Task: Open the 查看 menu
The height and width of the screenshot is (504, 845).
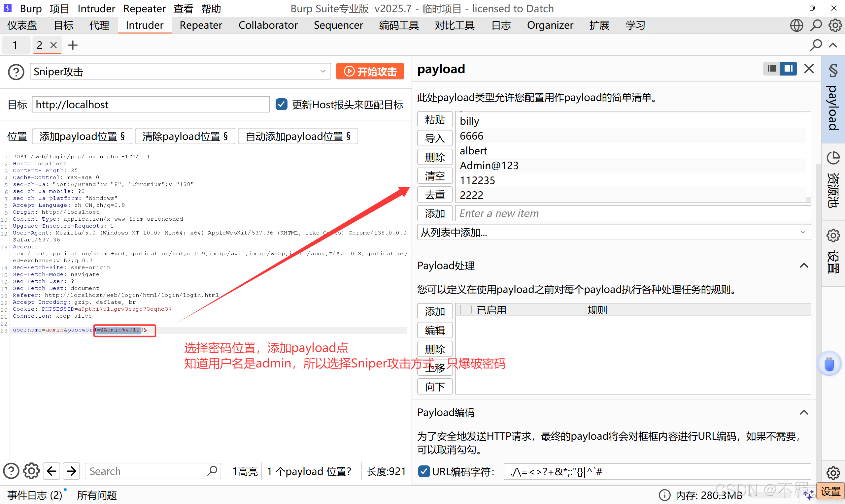Action: point(184,9)
